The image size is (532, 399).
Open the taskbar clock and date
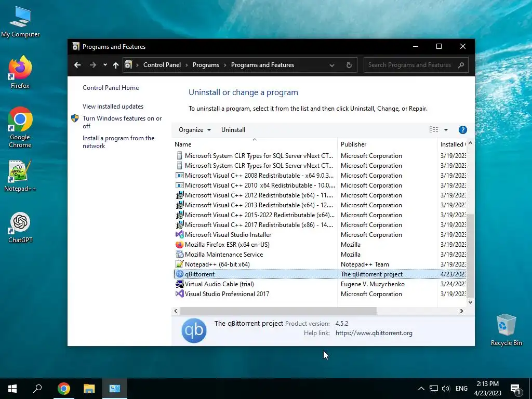click(x=487, y=389)
